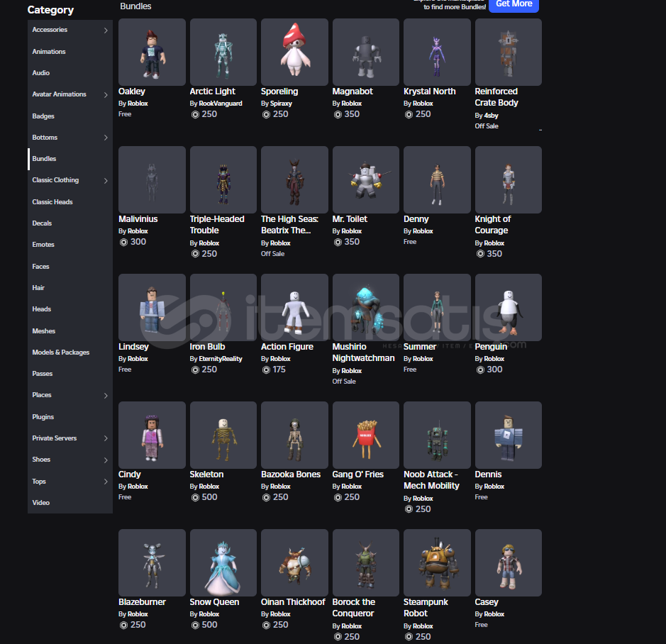View the Snow Queen bundle thumbnail
666x644 pixels.
(x=223, y=562)
